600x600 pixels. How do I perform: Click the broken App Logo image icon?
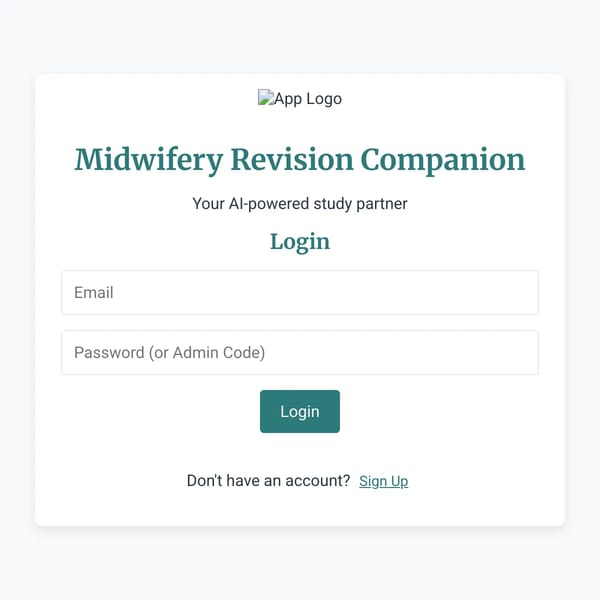[x=266, y=97]
